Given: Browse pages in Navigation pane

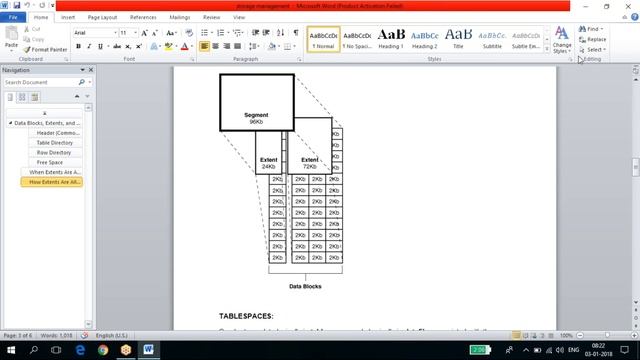Looking at the screenshot, I should (22, 97).
